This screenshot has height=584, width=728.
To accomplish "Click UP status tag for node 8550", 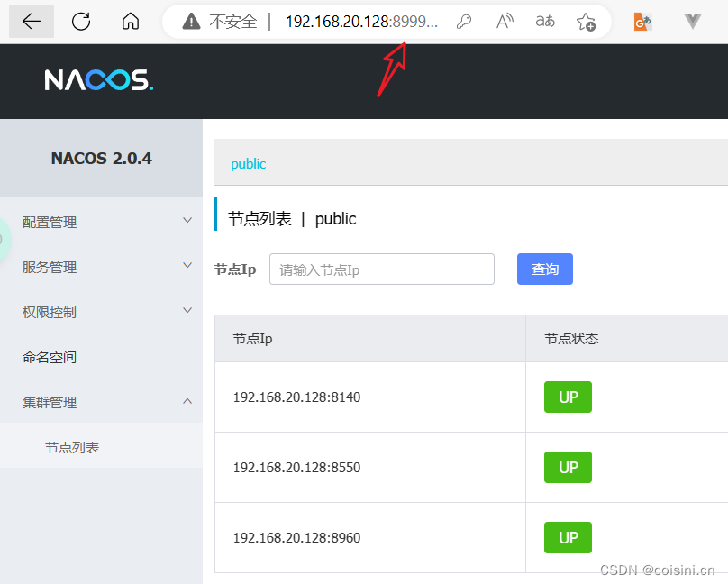I will pos(568,467).
